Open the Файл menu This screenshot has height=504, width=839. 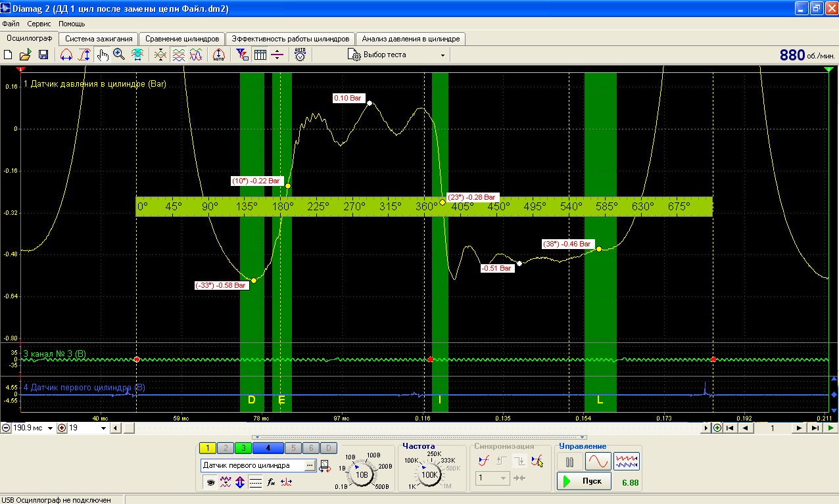pyautogui.click(x=11, y=24)
